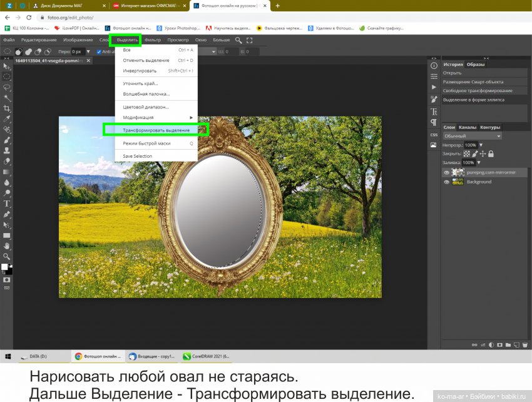Pick the Eyedropper tool
532x402 pixels.
7,119
